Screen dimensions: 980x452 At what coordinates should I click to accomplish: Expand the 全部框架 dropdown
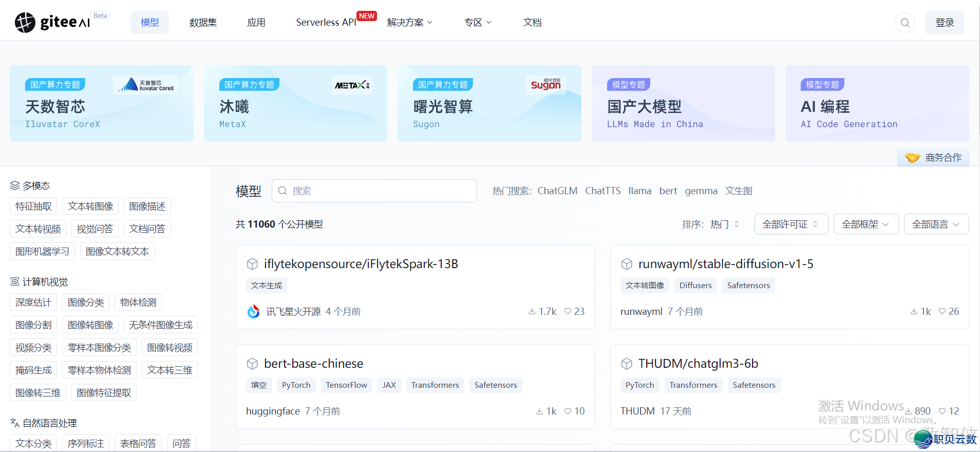point(865,224)
